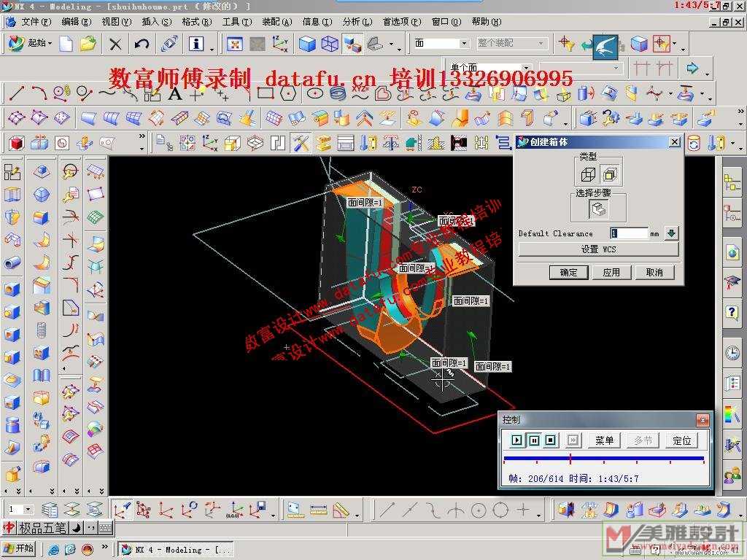The image size is (747, 560).
Task: Open the 插入(S) menu
Action: (x=157, y=22)
